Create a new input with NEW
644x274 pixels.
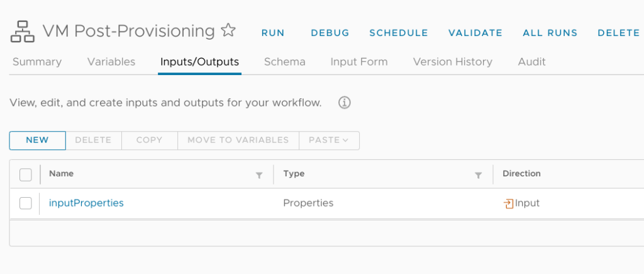click(x=37, y=140)
